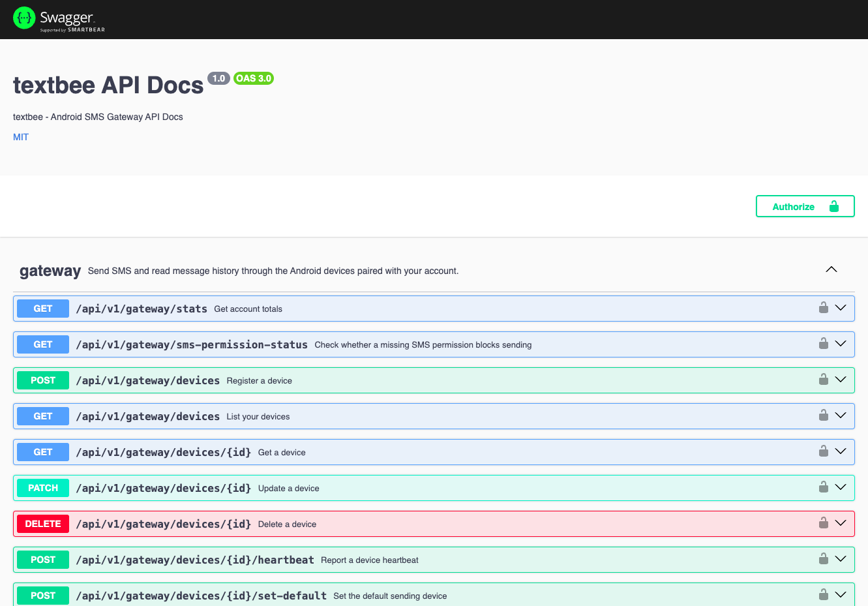Open the lock on the heartbeat endpoint row
Screen dimensions: 868x606
pyautogui.click(x=824, y=559)
